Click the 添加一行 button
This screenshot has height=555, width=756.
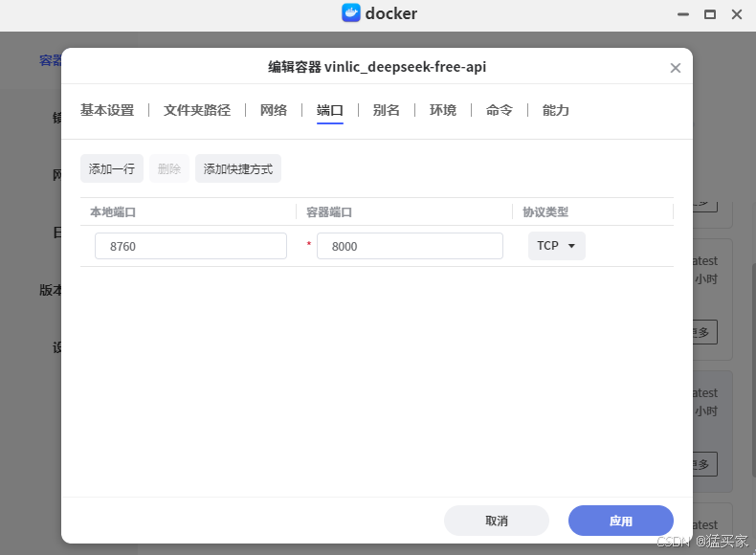(112, 168)
